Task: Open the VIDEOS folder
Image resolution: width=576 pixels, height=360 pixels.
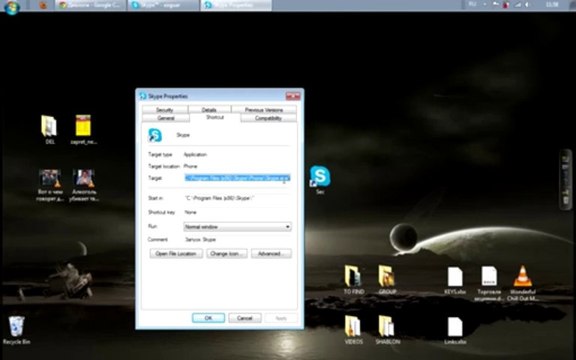Action: (x=353, y=330)
